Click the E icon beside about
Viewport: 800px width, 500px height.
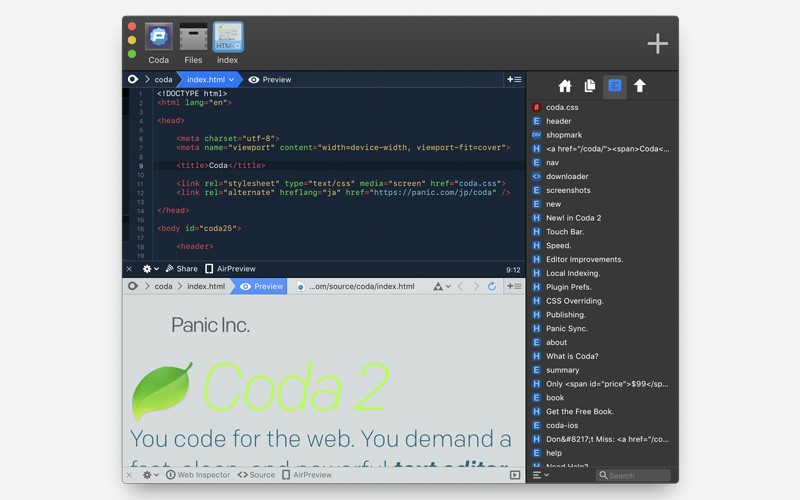(536, 342)
